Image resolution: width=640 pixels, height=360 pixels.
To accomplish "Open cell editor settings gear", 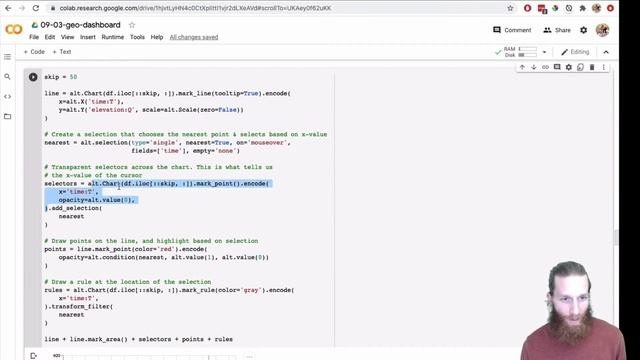I will [569, 67].
